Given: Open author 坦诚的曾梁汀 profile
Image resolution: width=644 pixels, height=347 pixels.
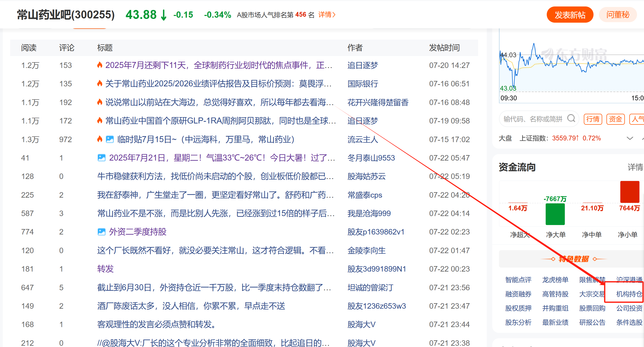Looking at the screenshot, I should tap(370, 287).
